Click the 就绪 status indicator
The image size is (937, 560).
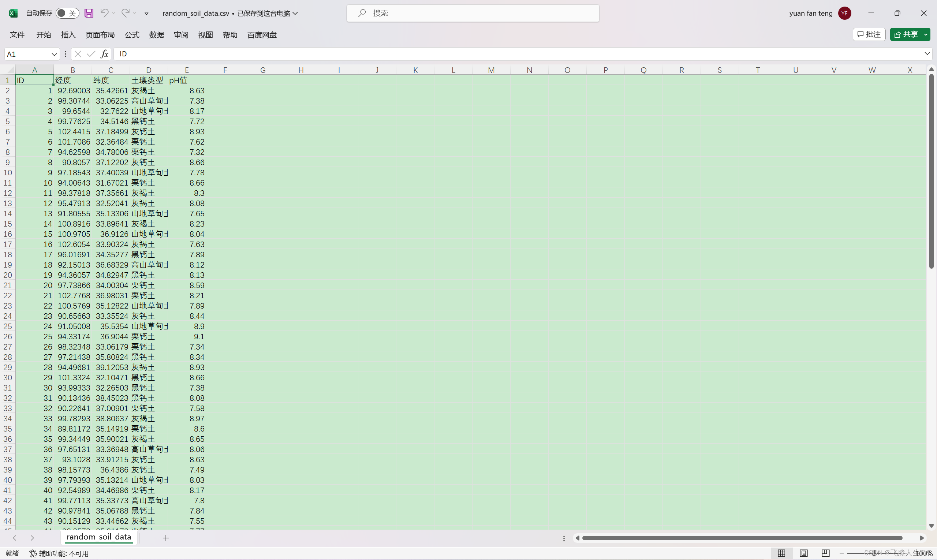12,553
